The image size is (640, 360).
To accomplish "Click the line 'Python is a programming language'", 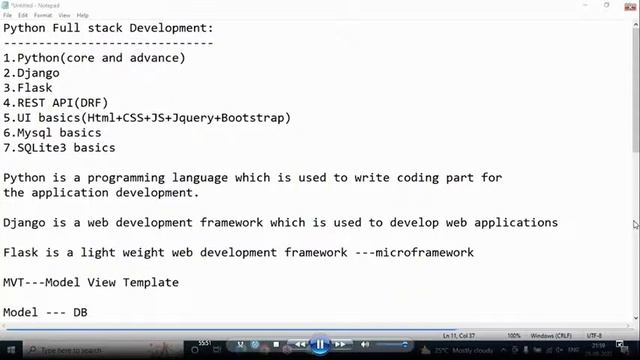I will (253, 178).
